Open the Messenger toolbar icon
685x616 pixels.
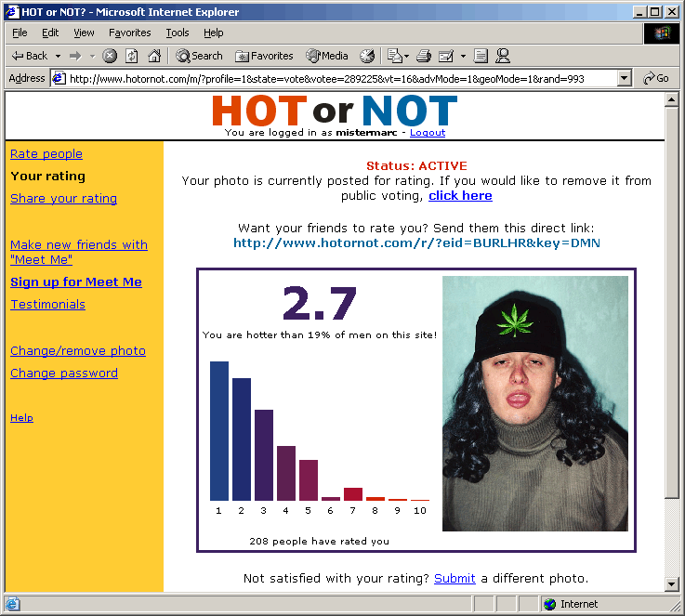point(503,56)
